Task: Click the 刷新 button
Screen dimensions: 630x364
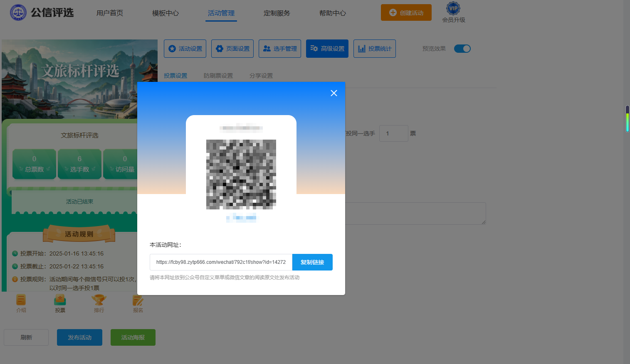Action: point(26,337)
